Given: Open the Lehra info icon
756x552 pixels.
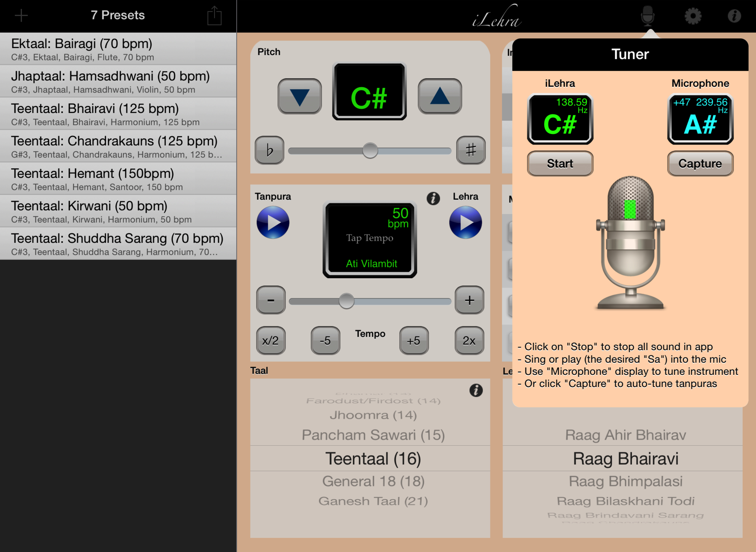Looking at the screenshot, I should (433, 199).
